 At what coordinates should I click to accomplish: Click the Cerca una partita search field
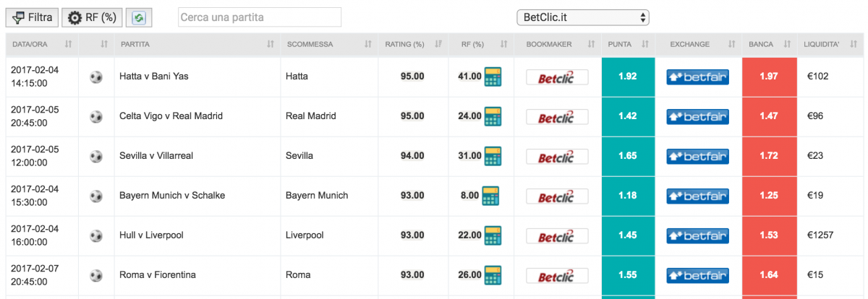point(259,17)
